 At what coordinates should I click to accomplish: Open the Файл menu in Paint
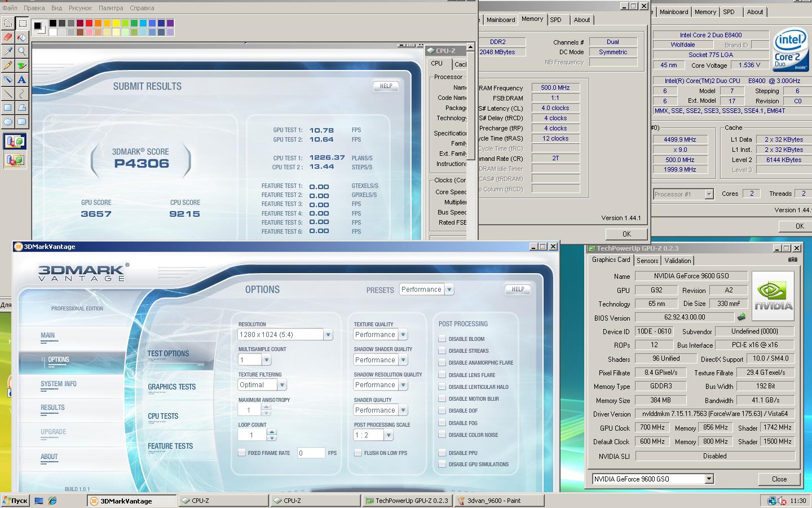coord(10,8)
